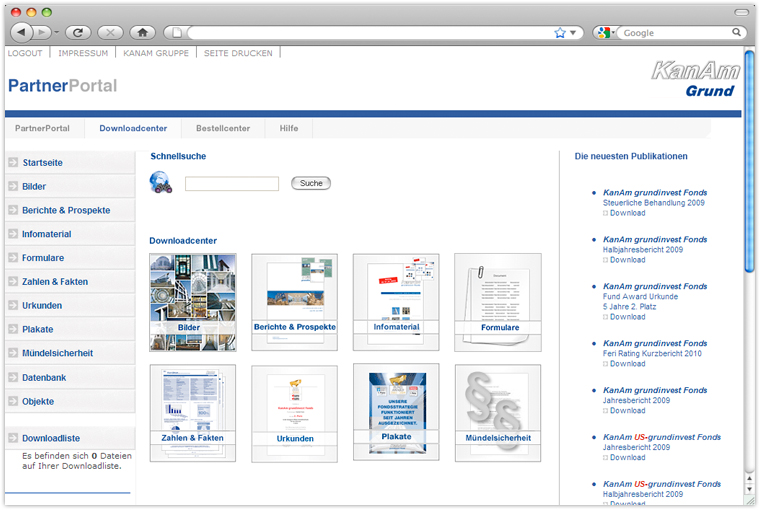
Task: Open the Google search engine dropdown
Action: click(605, 33)
